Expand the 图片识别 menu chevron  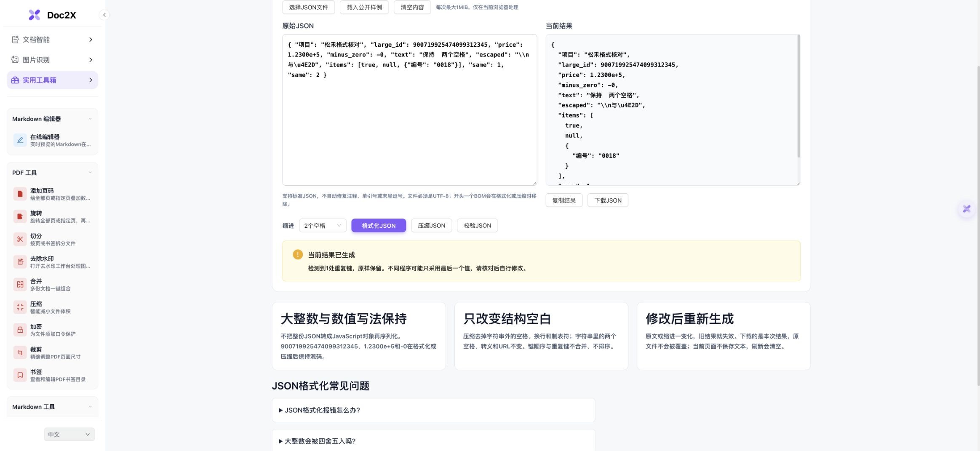click(x=91, y=60)
